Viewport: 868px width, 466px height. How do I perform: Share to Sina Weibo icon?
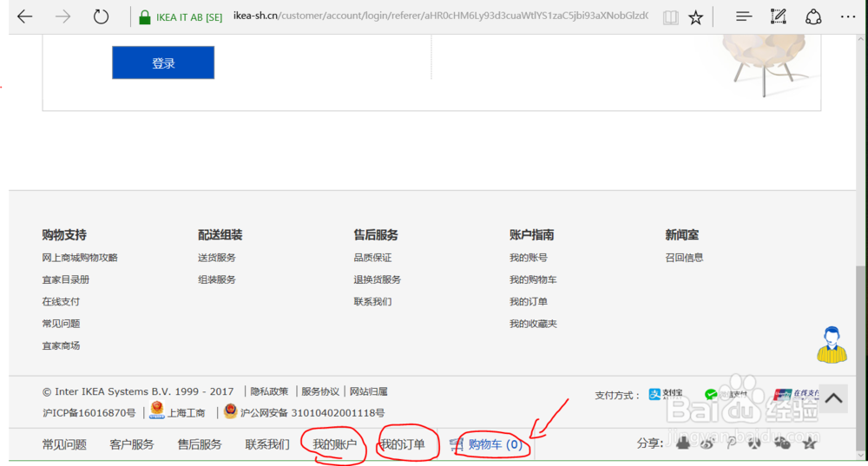pos(707,443)
